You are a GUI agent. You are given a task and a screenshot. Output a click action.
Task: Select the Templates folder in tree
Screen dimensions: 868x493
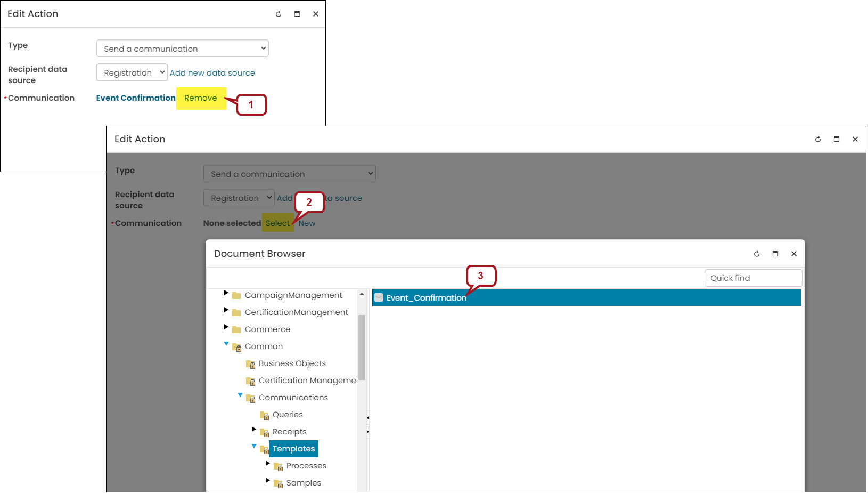tap(294, 449)
